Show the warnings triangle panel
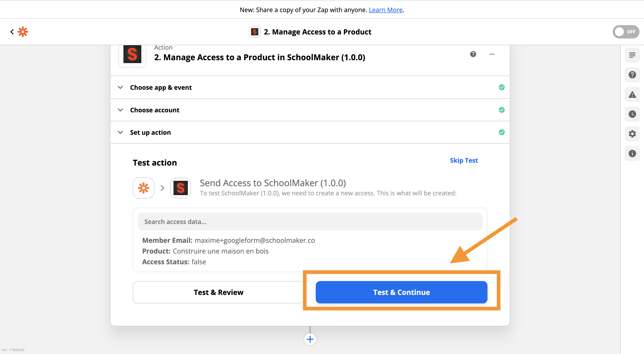 click(632, 95)
